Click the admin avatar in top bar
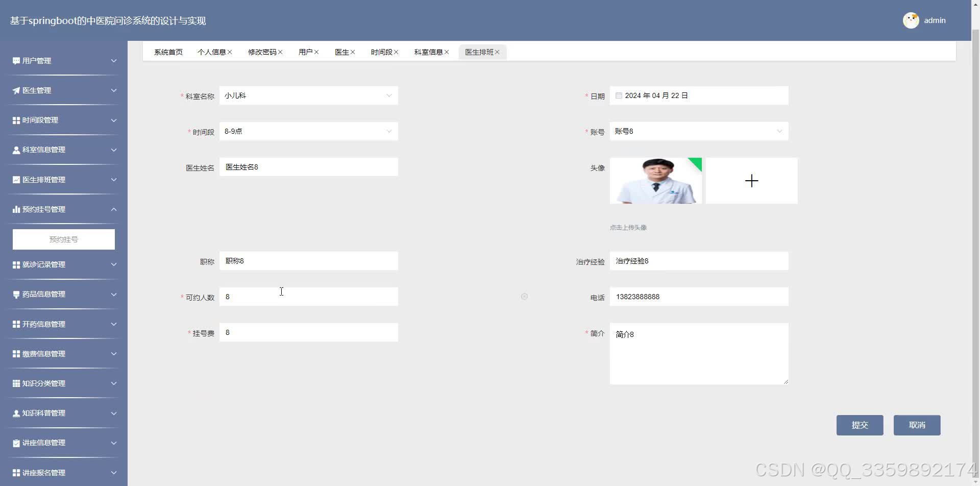This screenshot has width=980, height=486. pos(911,20)
